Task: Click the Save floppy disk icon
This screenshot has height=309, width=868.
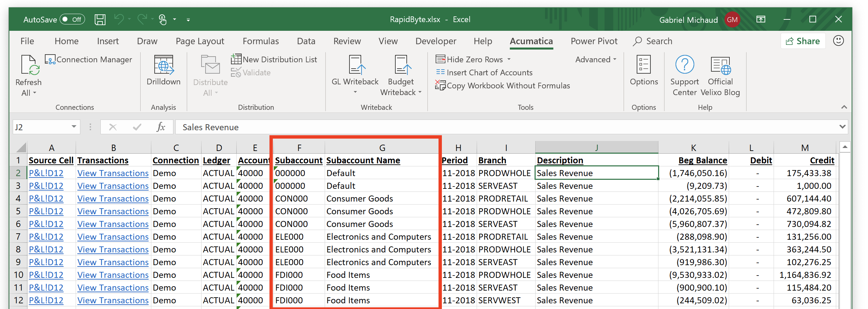Action: (x=100, y=19)
